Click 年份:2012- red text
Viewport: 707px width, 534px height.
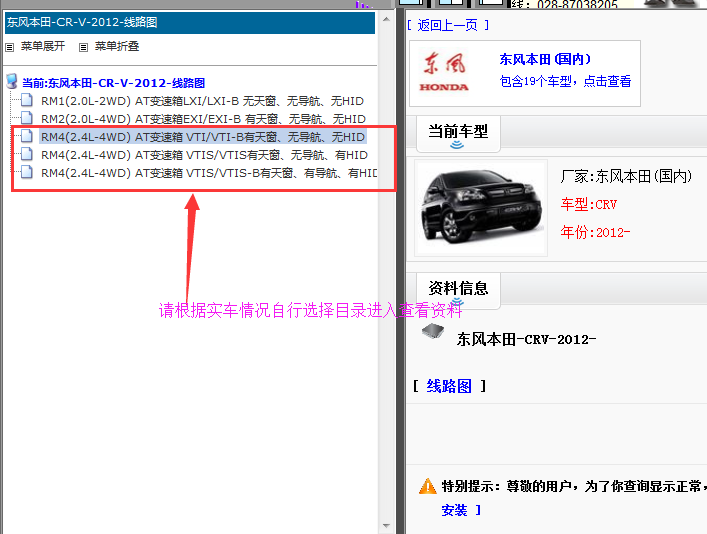coord(595,233)
